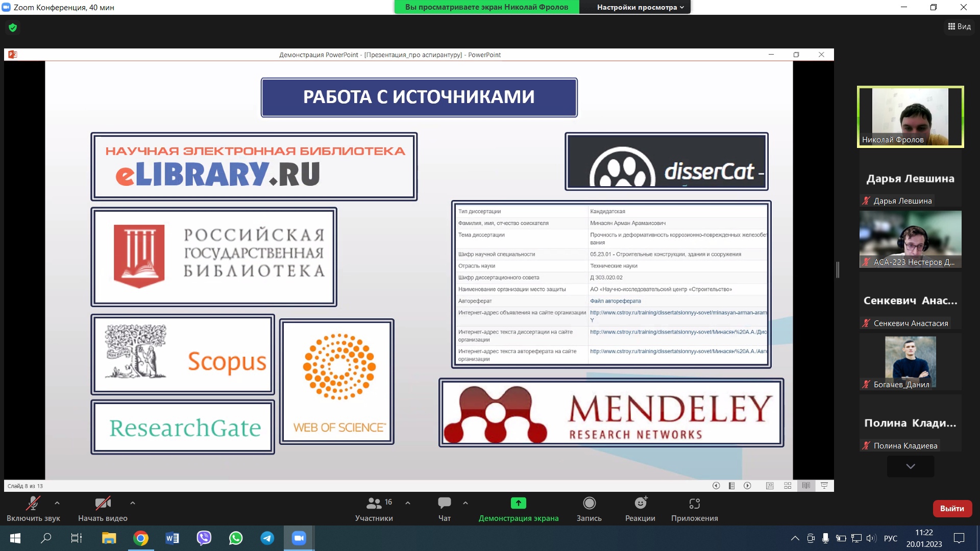
Task: Switch to Normal view in PowerPoint
Action: pyautogui.click(x=770, y=486)
